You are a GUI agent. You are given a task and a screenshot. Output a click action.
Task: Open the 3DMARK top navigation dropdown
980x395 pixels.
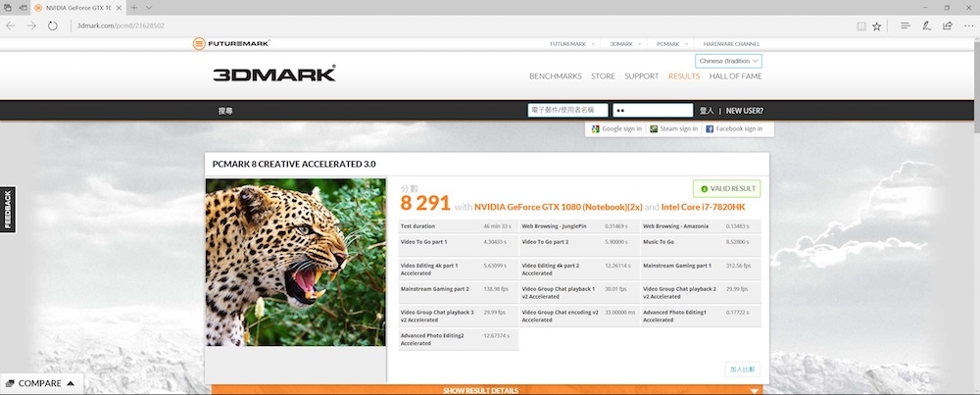(x=625, y=44)
